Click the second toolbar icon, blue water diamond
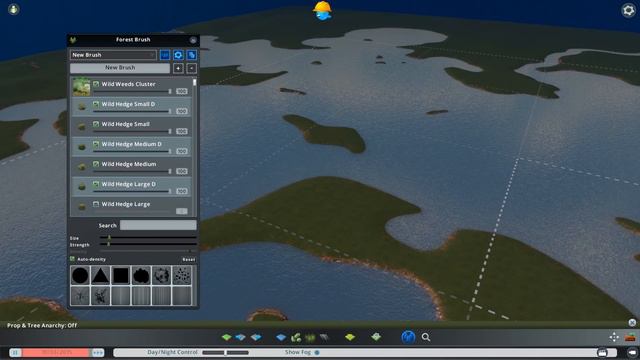Screen dimensions: 640x360 [x=241, y=337]
